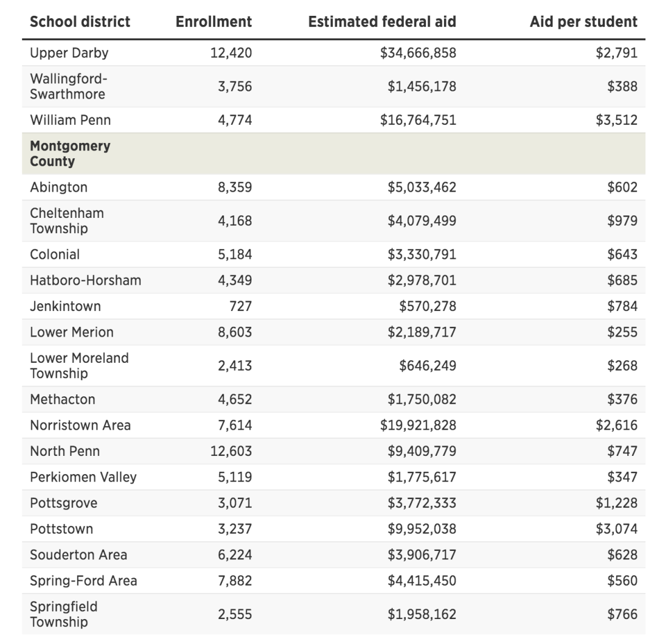This screenshot has width=657, height=644.
Task: Select the Hatboro-Horsham district name
Action: click(85, 281)
